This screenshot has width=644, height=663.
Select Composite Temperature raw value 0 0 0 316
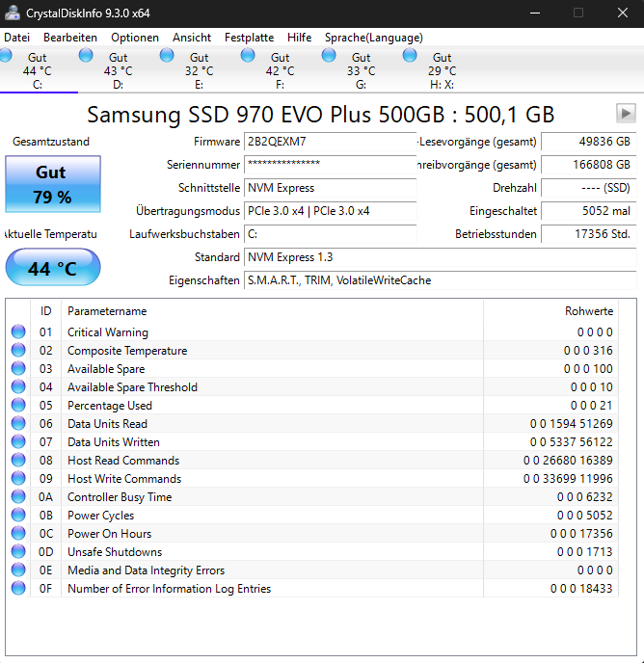[588, 351]
